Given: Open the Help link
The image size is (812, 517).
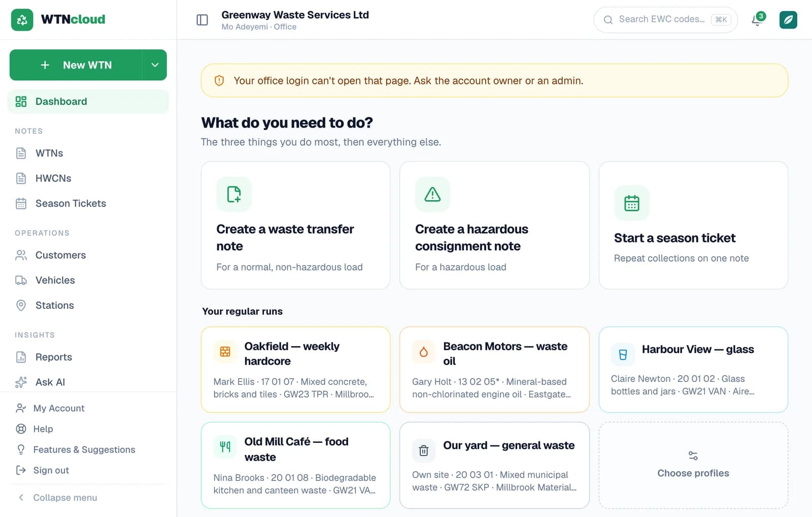Looking at the screenshot, I should pyautogui.click(x=88, y=429).
